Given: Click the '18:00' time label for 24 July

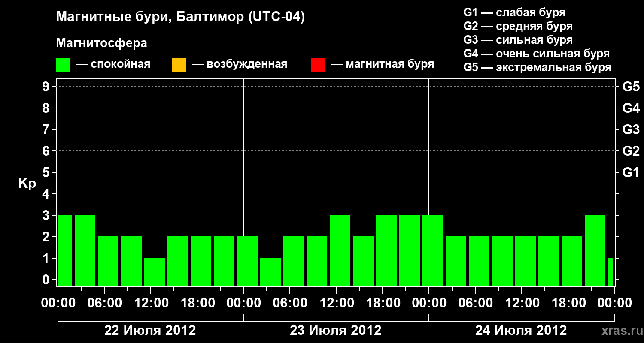Looking at the screenshot, I should 568,303.
